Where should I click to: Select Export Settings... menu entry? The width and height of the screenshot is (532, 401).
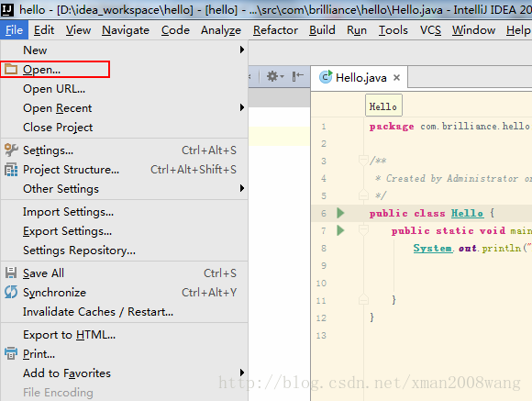[x=124, y=231]
